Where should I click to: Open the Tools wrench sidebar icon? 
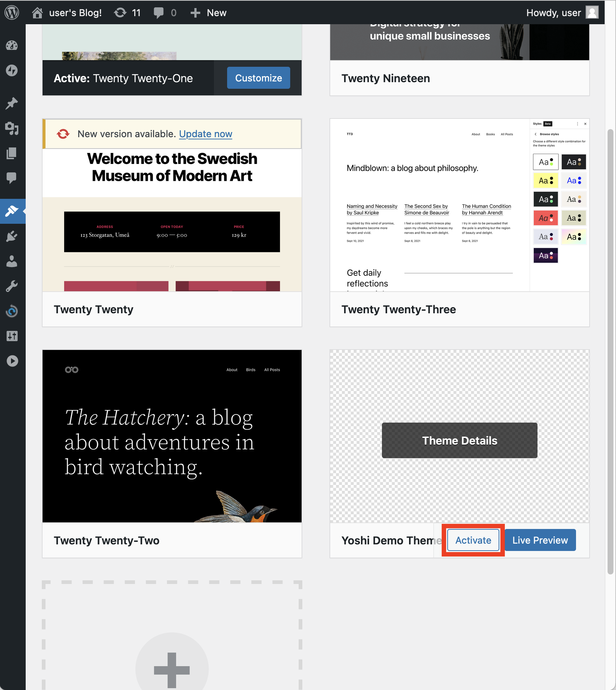(12, 286)
